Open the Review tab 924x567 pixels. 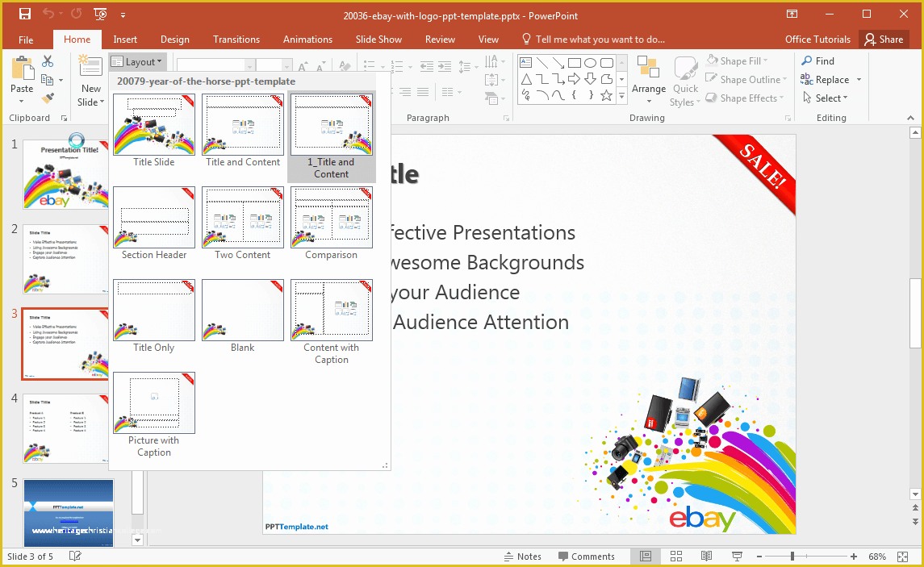tap(440, 40)
